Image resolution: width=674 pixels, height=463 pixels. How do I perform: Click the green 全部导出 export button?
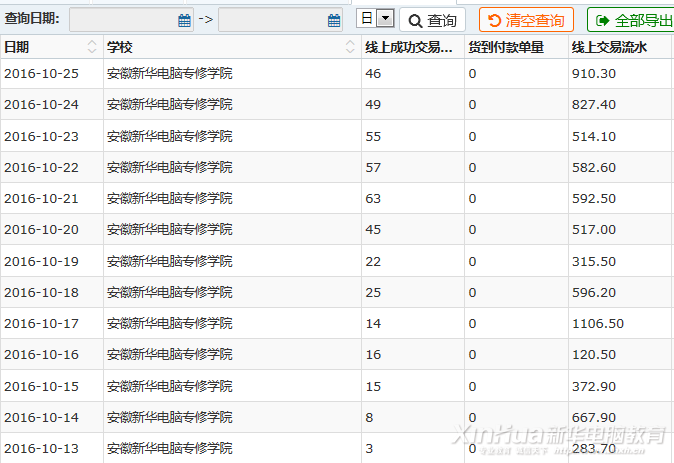pyautogui.click(x=631, y=20)
